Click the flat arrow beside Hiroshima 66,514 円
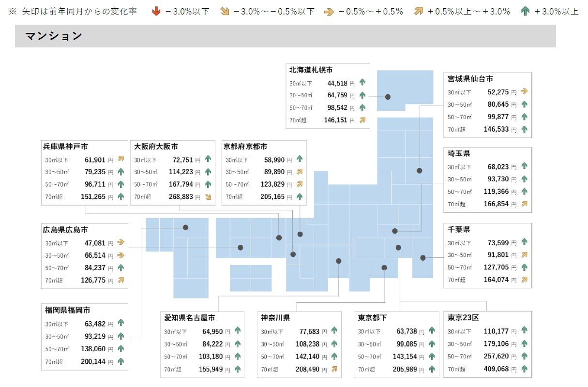This screenshot has height=387, width=588. click(x=121, y=255)
